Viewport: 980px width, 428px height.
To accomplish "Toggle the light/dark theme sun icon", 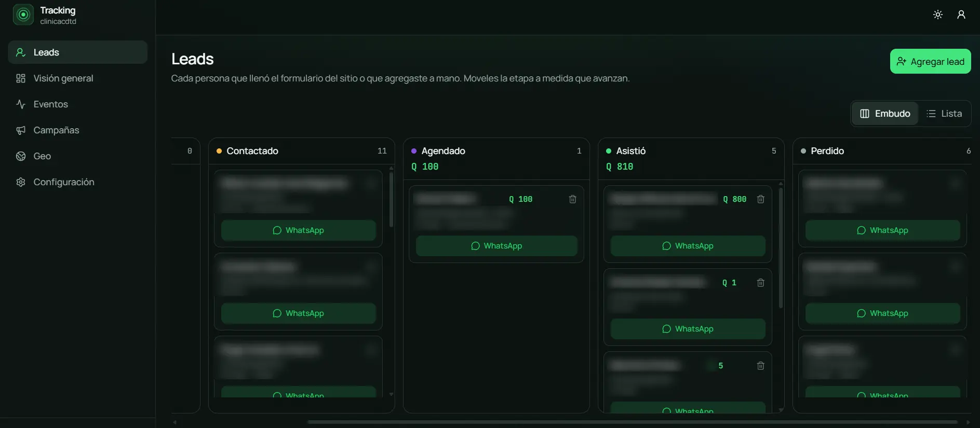I will [x=938, y=15].
